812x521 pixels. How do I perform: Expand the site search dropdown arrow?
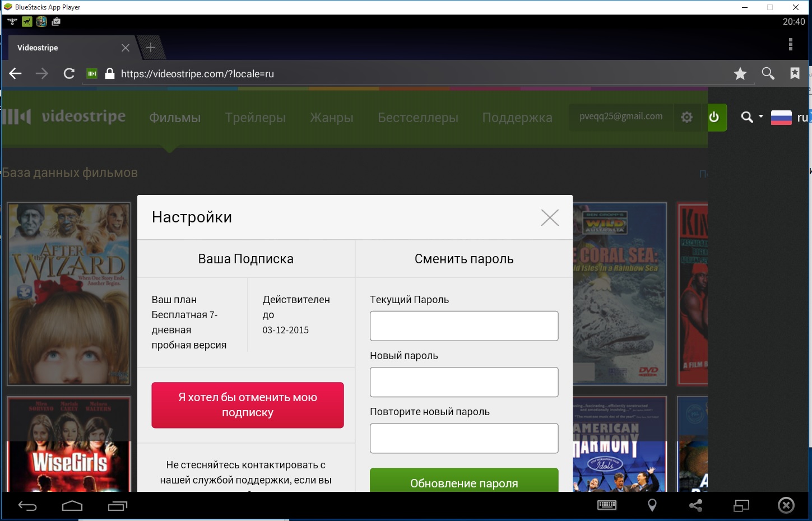coord(760,117)
